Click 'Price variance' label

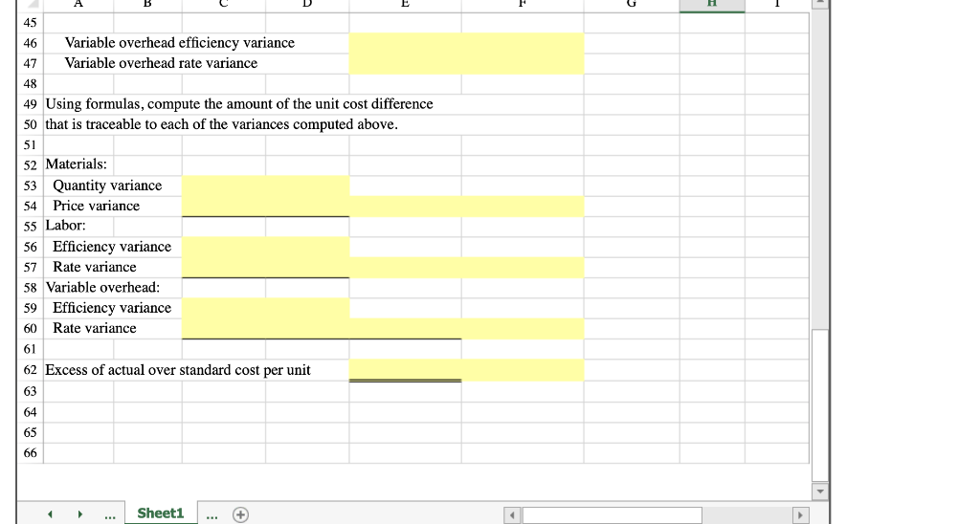tap(97, 207)
